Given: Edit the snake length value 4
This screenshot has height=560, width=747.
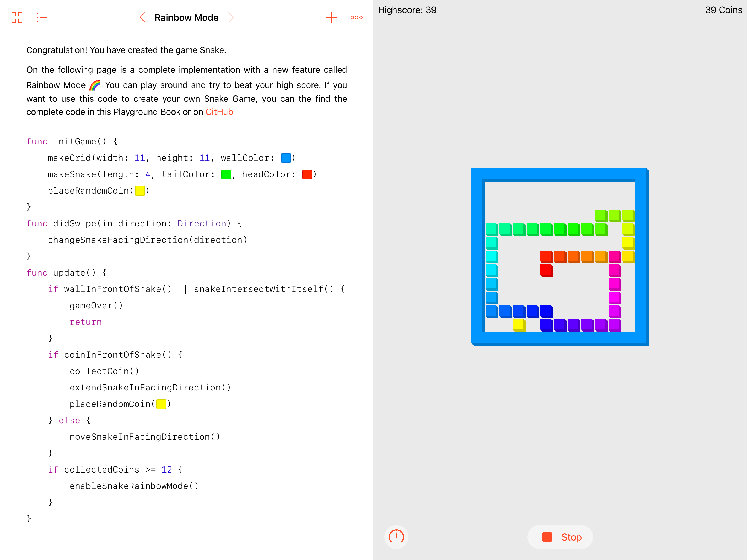Looking at the screenshot, I should coord(148,174).
